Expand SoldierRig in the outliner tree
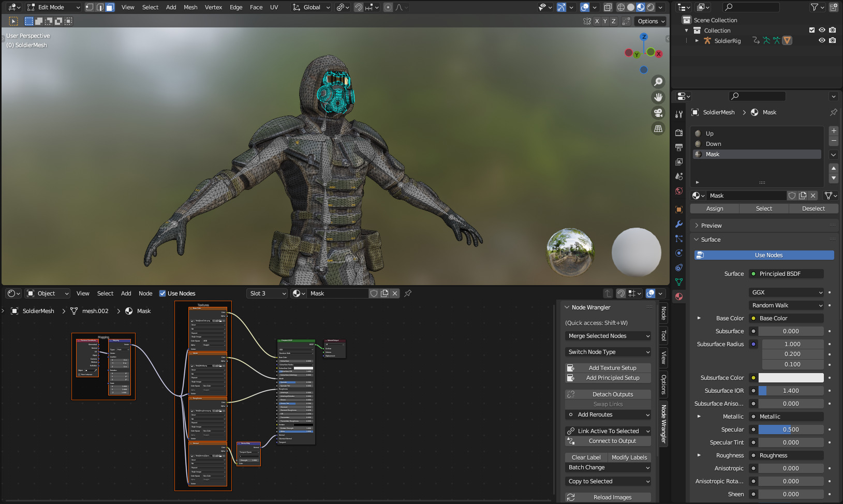Image resolution: width=843 pixels, height=504 pixels. [697, 40]
